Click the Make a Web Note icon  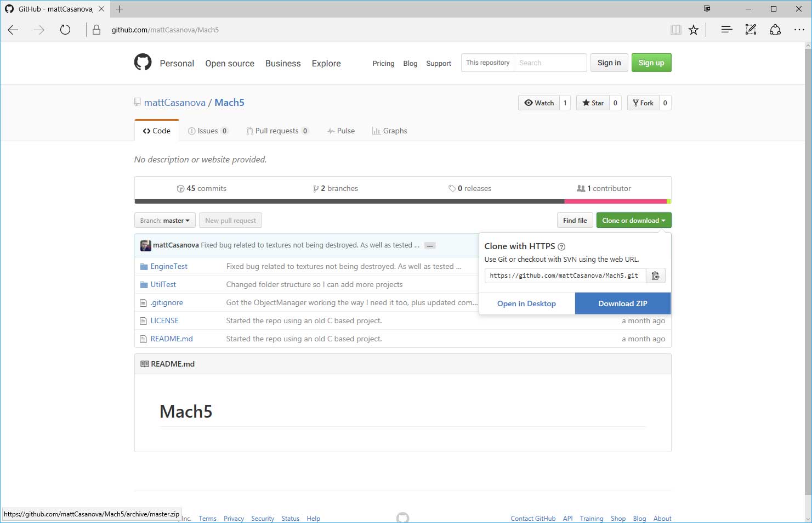click(x=751, y=30)
